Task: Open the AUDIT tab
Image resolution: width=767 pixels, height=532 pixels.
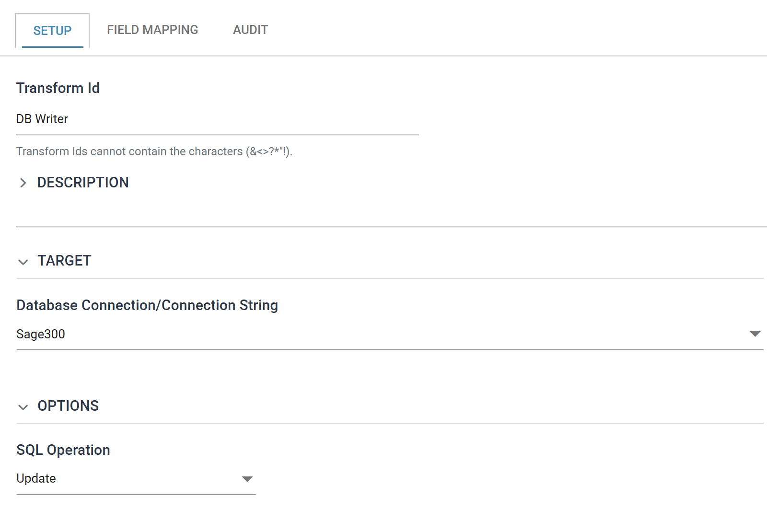Action: (x=250, y=30)
